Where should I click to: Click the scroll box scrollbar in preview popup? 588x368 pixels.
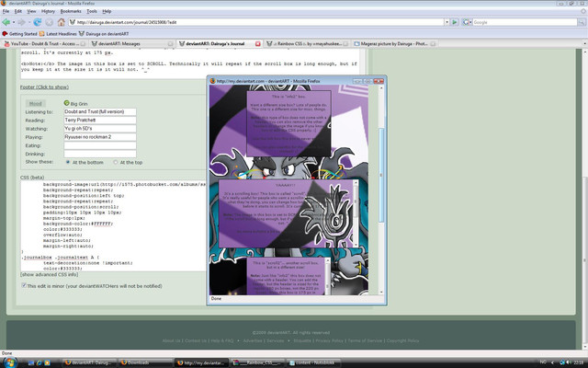[x=356, y=213]
